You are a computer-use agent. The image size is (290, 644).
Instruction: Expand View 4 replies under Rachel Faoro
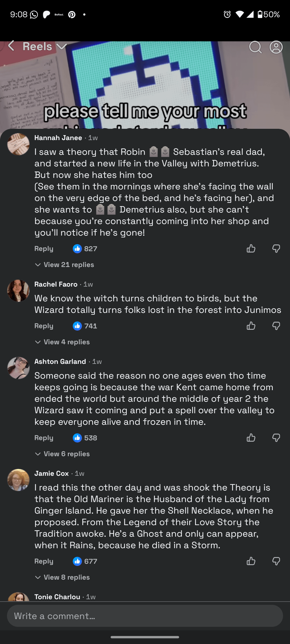tap(63, 342)
